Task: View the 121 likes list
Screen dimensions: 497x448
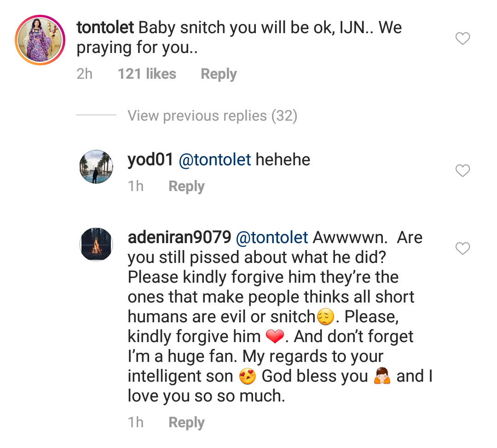Action: pos(147,74)
